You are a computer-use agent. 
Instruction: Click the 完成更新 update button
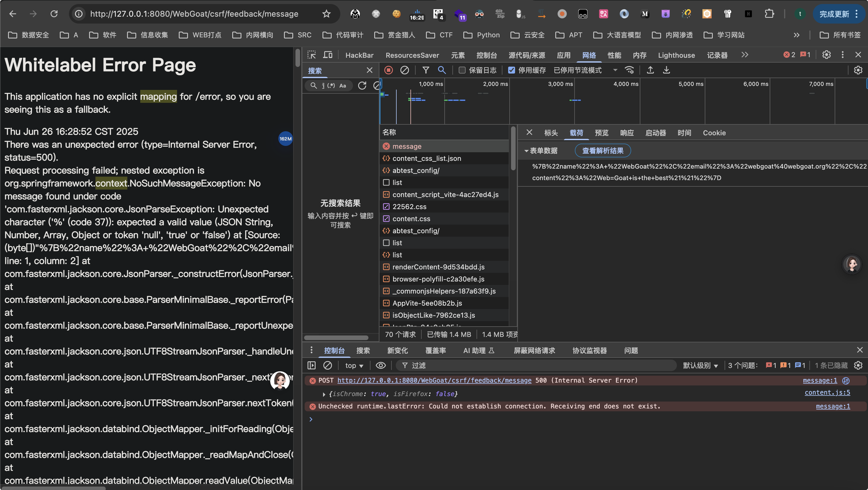[x=839, y=14]
